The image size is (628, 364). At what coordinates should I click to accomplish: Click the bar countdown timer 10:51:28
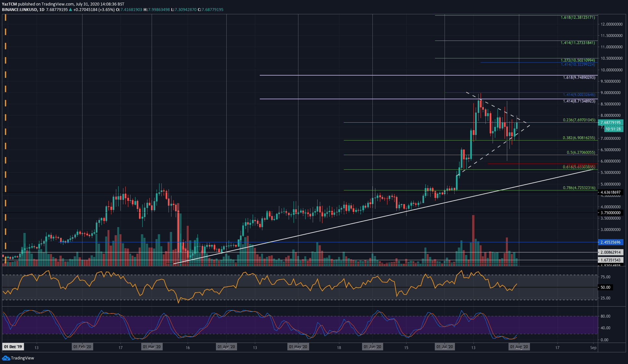point(613,129)
